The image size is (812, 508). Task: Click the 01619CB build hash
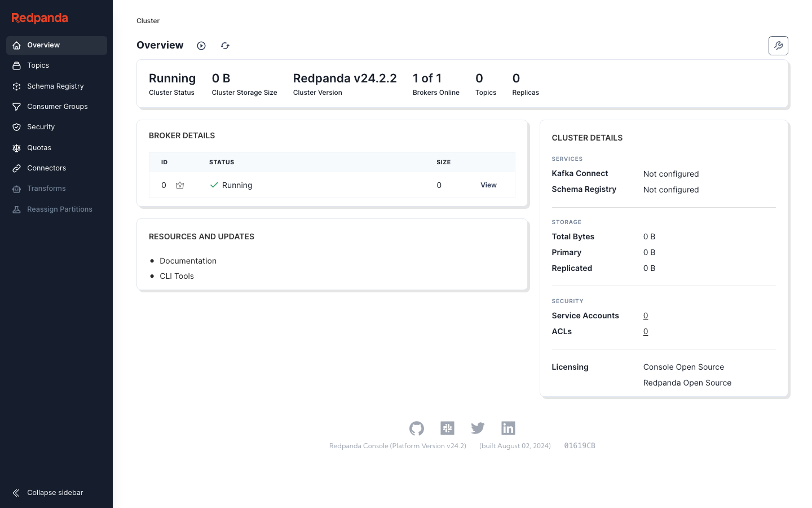pyautogui.click(x=580, y=446)
